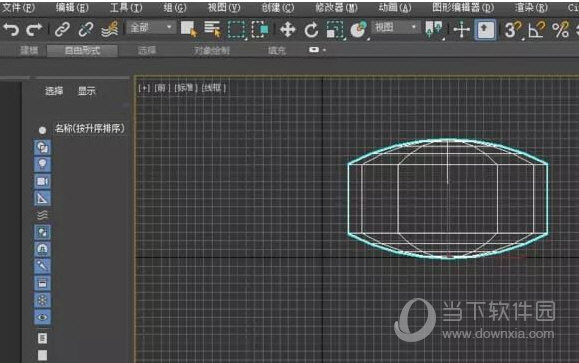Open the 视图(V) menu

pyautogui.click(x=224, y=7)
